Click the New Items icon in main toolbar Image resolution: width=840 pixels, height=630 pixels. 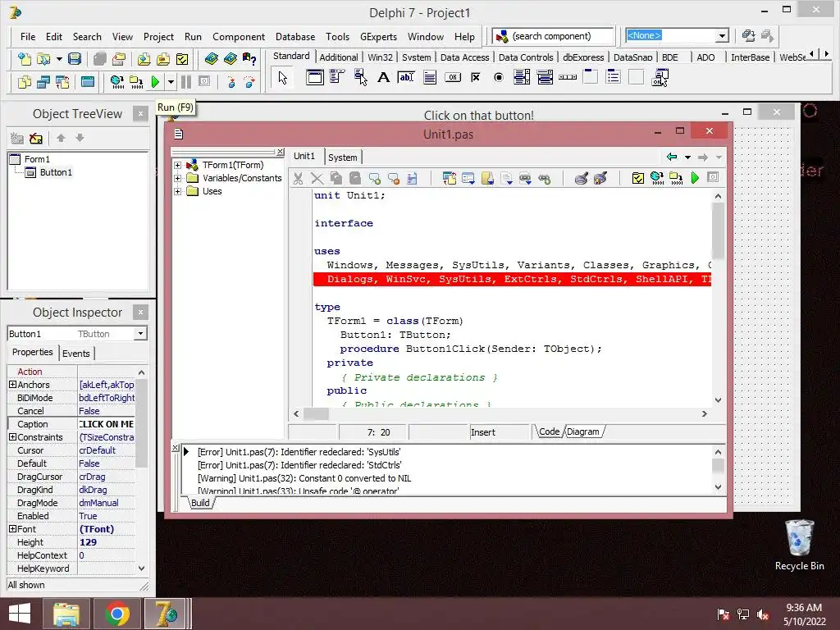24,58
